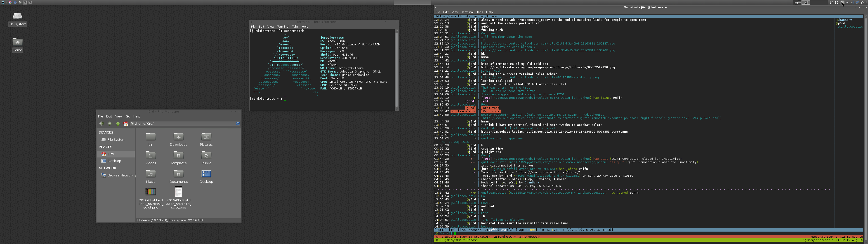The width and height of the screenshot is (868, 244).
Task: Click ChanServ in the nick list
Action: (844, 20)
